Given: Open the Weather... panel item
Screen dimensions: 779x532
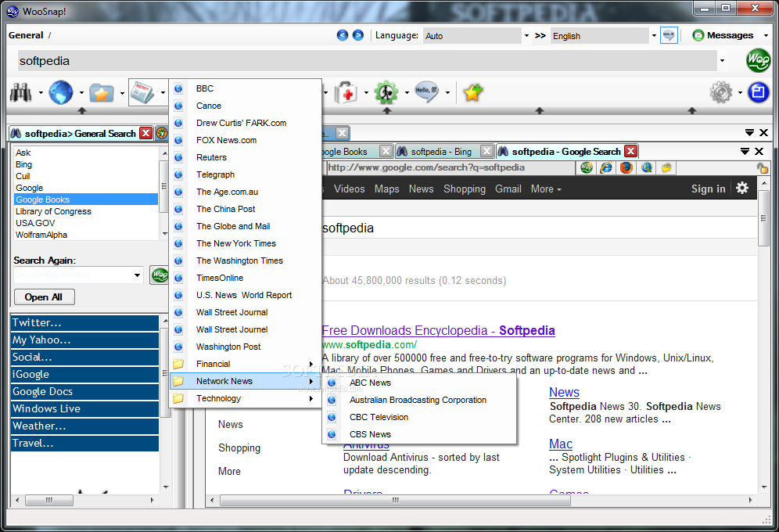Looking at the screenshot, I should tap(84, 426).
